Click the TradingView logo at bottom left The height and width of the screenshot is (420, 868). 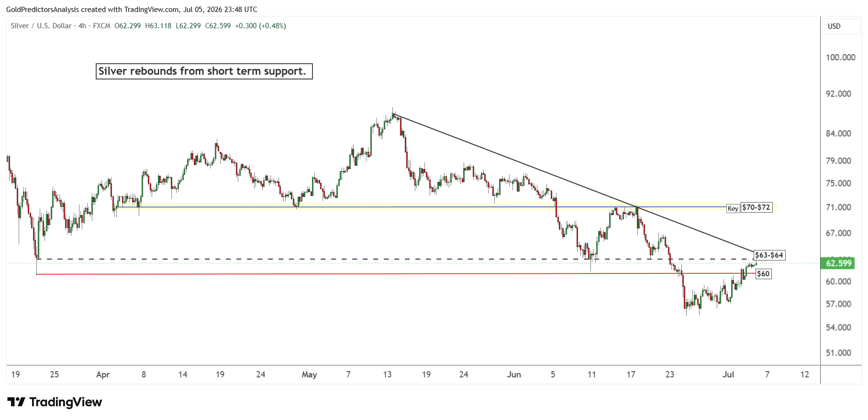tap(55, 402)
